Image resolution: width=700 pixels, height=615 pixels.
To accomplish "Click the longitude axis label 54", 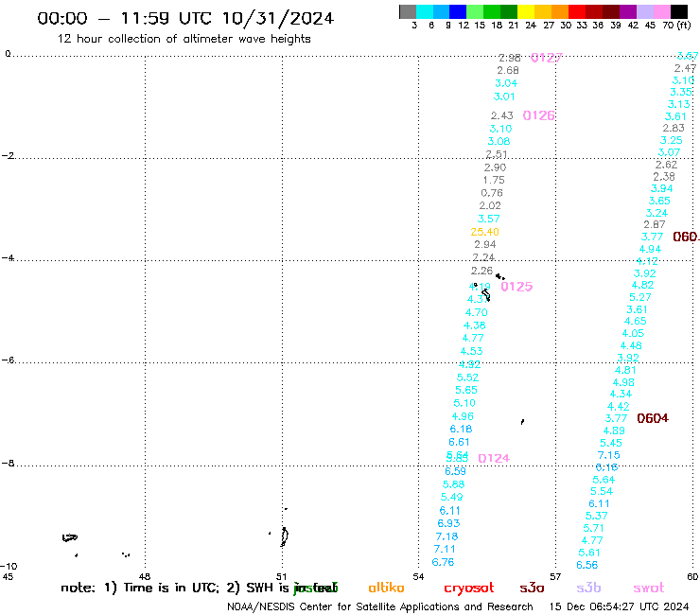I will tap(418, 576).
